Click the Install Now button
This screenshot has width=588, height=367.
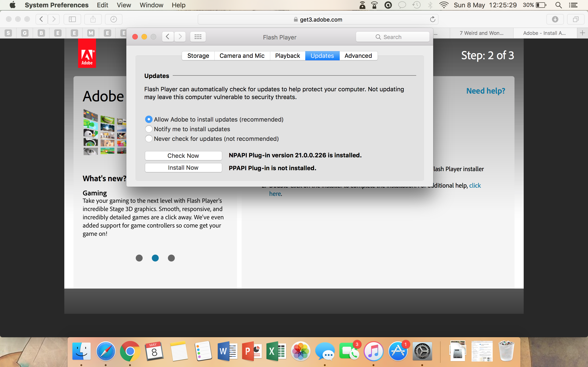(x=183, y=168)
